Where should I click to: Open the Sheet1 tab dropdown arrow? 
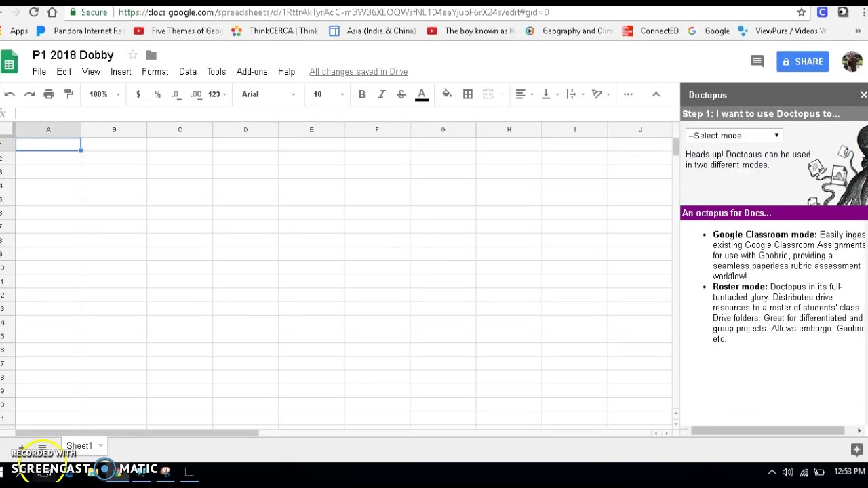100,446
